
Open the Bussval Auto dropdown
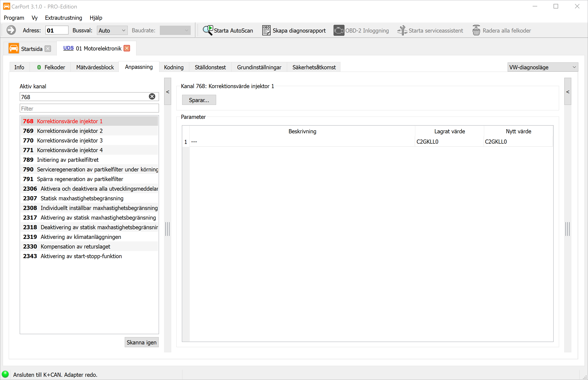(x=112, y=31)
